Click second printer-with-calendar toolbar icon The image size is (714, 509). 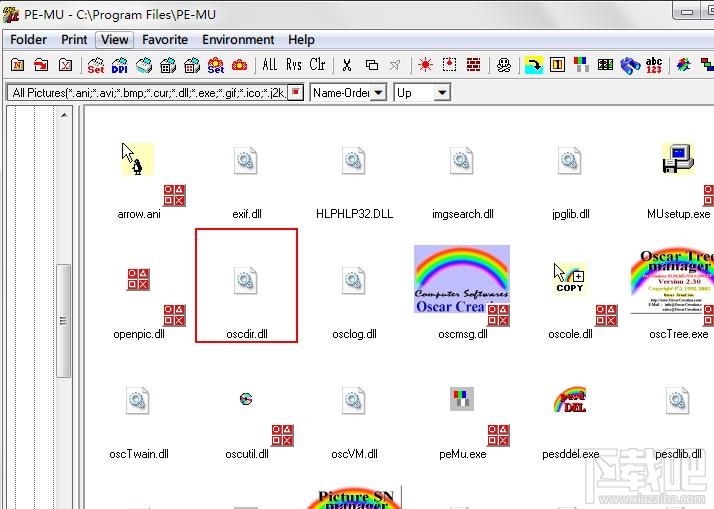coord(192,65)
